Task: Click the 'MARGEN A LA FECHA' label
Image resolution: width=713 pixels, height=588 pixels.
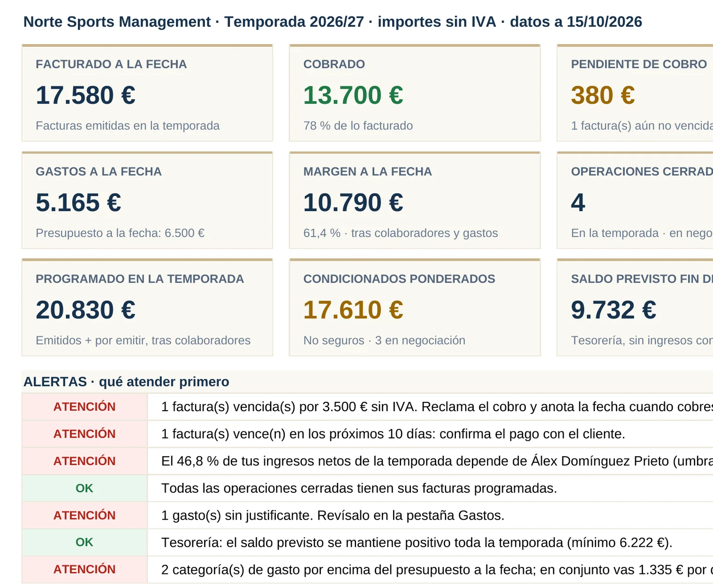Action: pyautogui.click(x=367, y=172)
